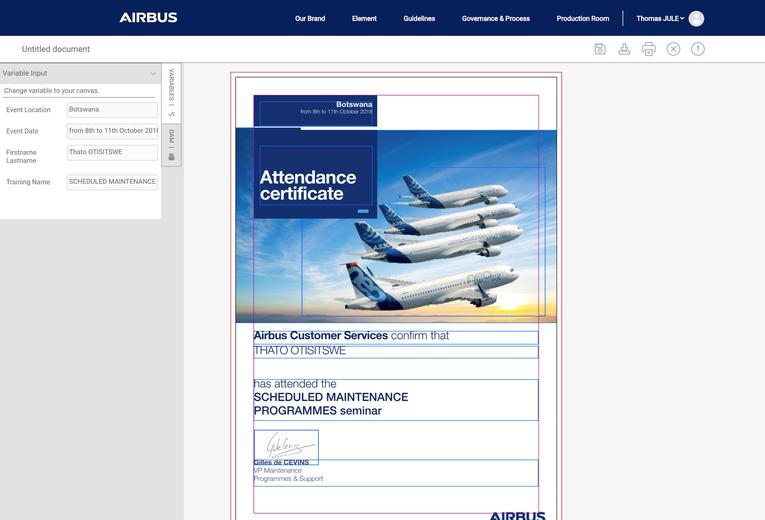Select the signature image on certificate

pos(286,446)
